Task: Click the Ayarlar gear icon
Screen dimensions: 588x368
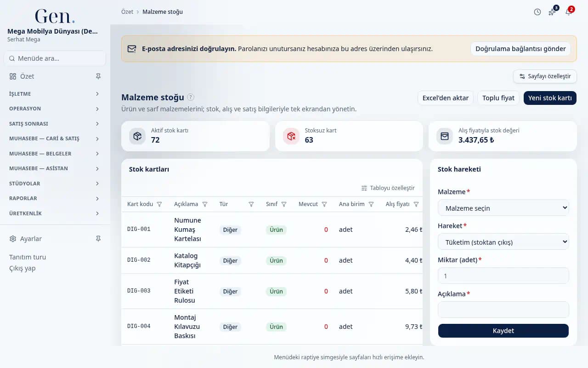Action: (13, 239)
